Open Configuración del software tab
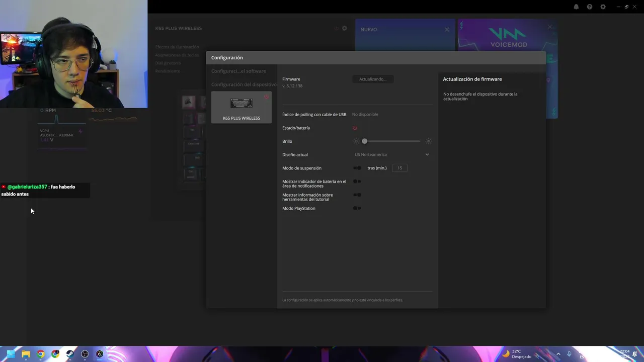This screenshot has width=644, height=362. point(238,71)
